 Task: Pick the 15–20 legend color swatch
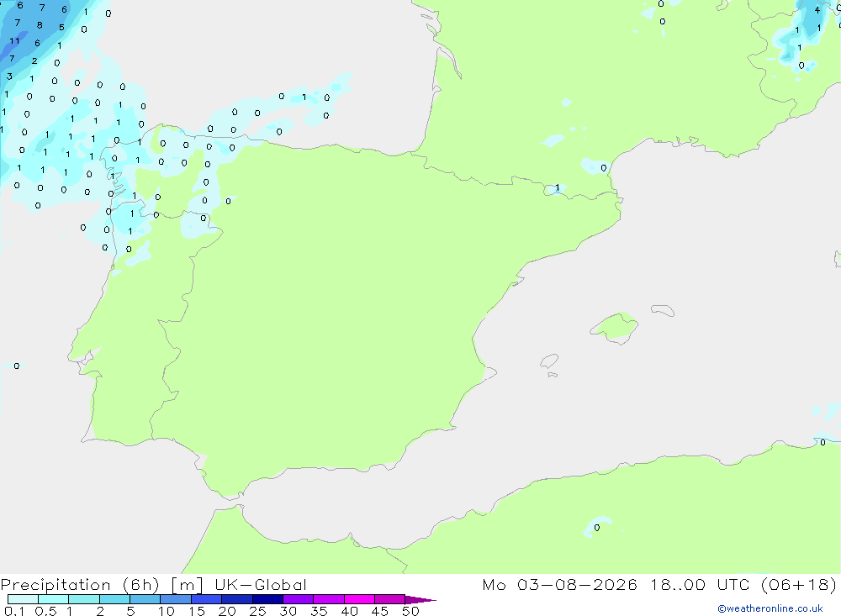click(x=206, y=599)
